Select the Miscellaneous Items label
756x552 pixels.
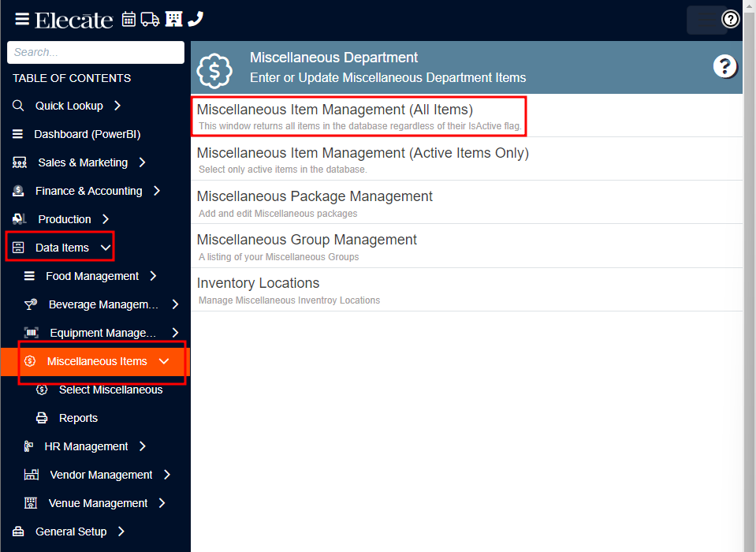[x=97, y=361]
